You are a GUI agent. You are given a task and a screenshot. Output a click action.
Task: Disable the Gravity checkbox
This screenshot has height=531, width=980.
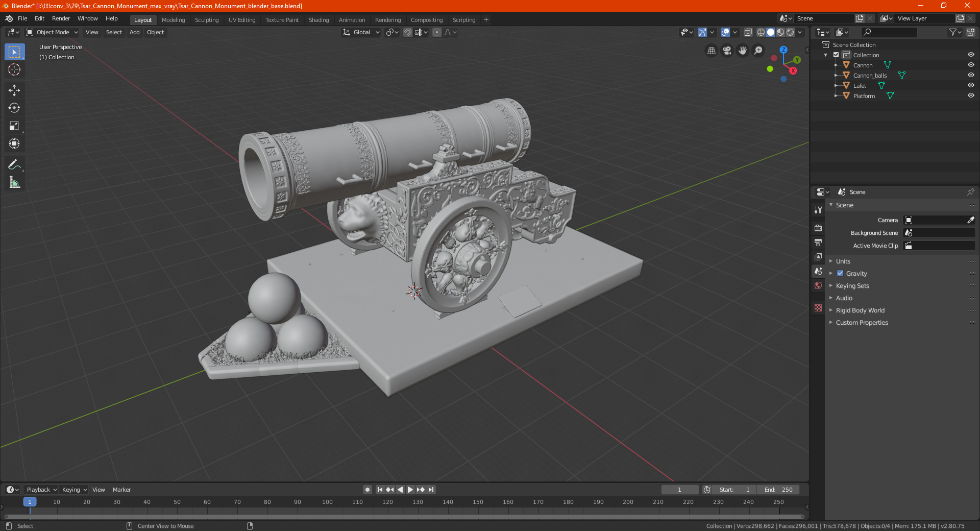coord(840,273)
